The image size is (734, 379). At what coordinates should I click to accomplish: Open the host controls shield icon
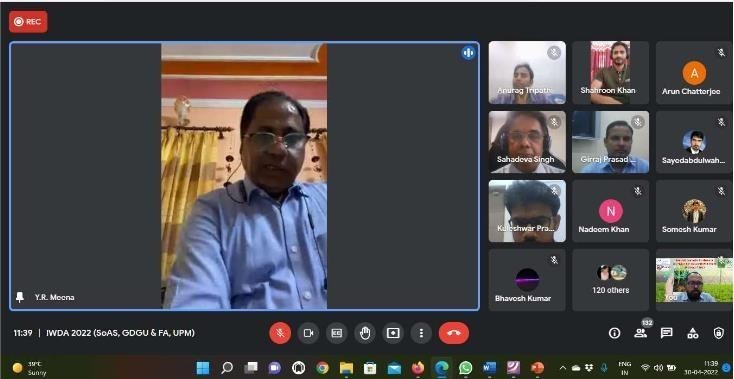click(x=719, y=333)
